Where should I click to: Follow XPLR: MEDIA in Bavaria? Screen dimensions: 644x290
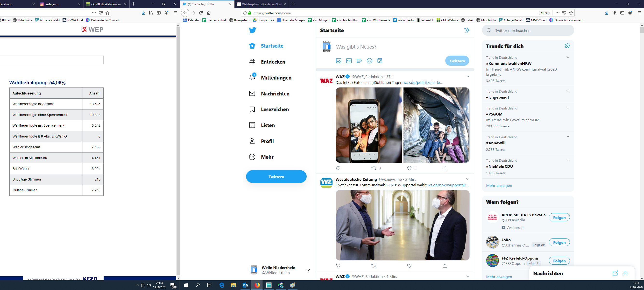(559, 217)
